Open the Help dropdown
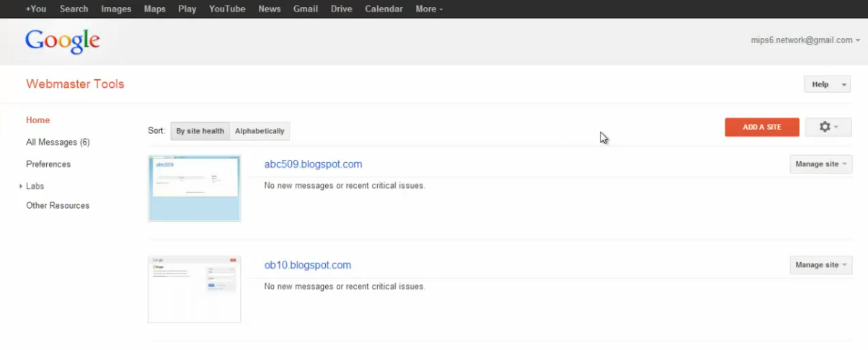 click(826, 84)
